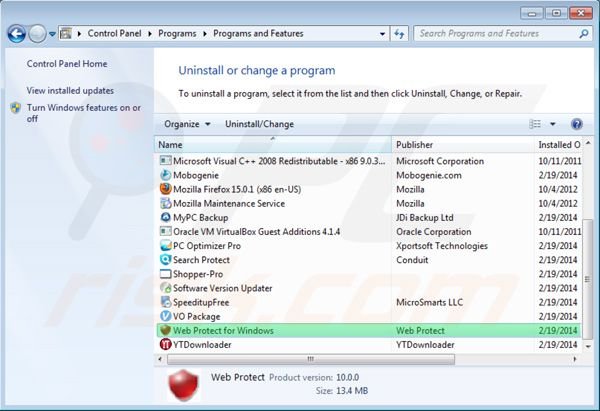Sort by Installed On column header

pyautogui.click(x=559, y=145)
